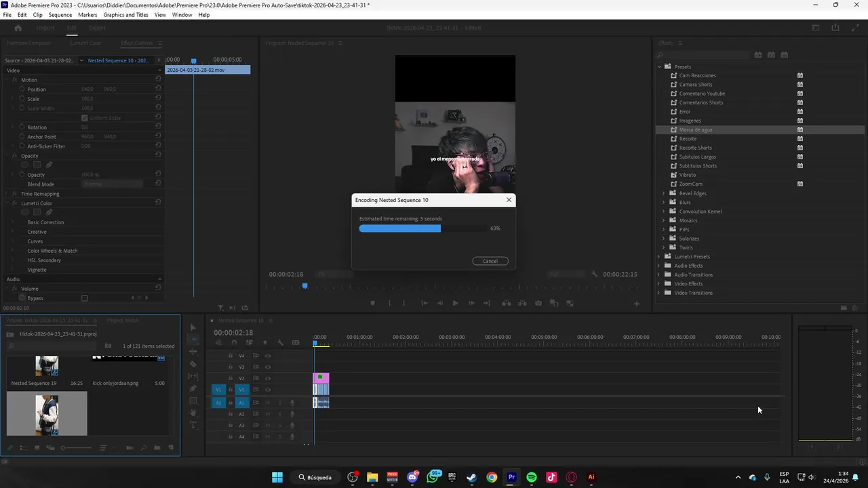868x488 pixels.
Task: Select the Marca de agua preset
Action: click(759, 129)
